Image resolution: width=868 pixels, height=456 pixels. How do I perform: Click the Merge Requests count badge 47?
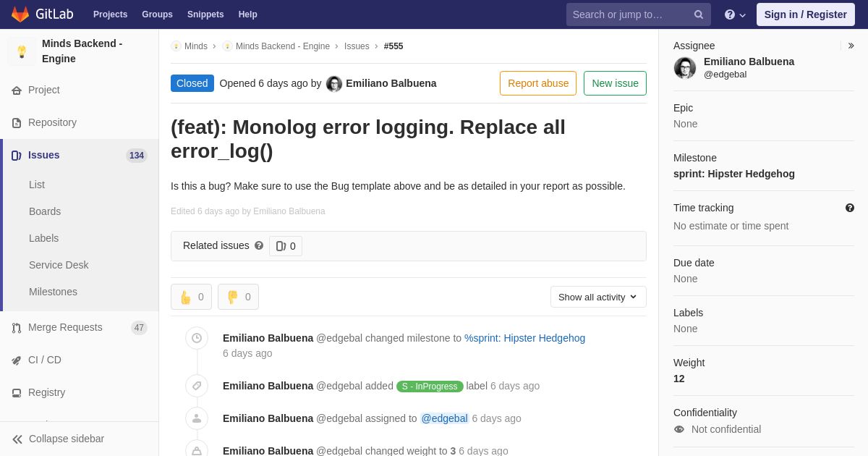139,328
